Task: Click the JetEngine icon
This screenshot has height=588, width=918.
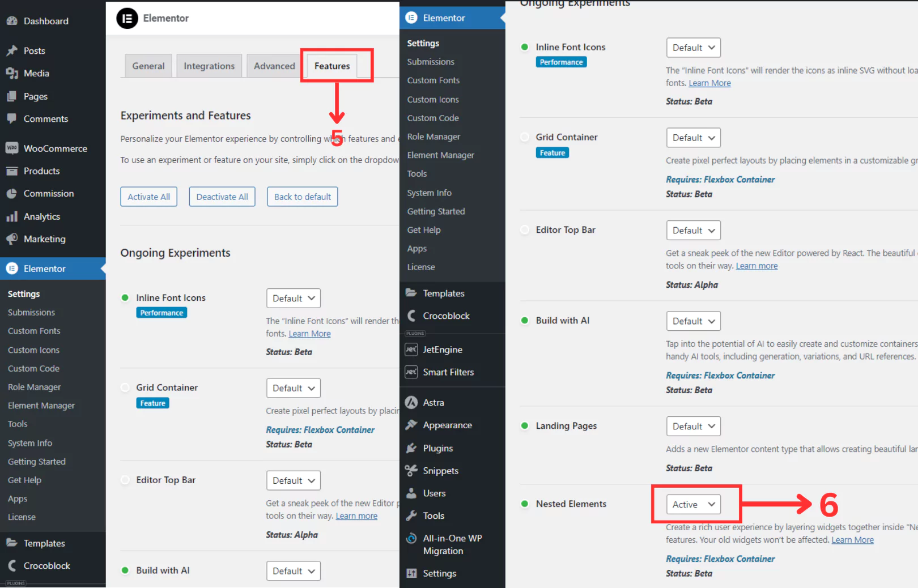Action: tap(411, 350)
